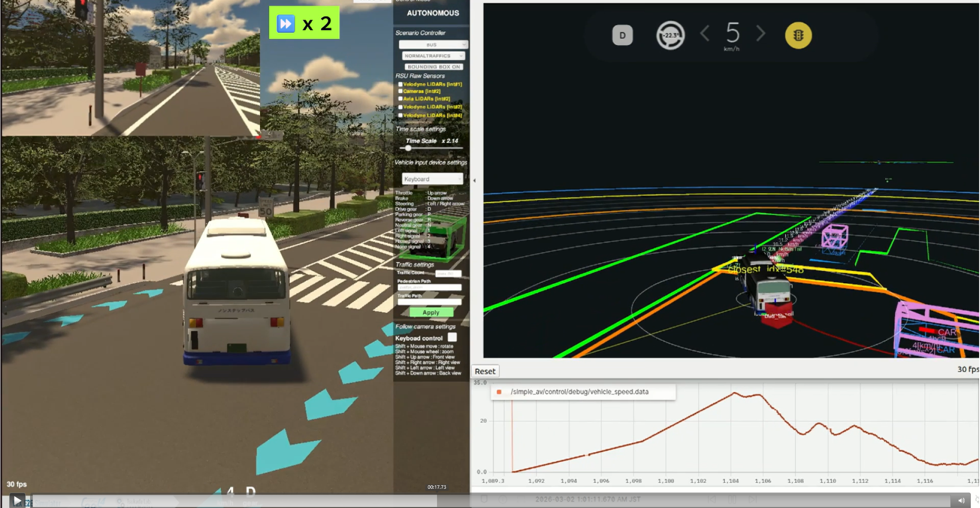Click the left chevron beside speed
The image size is (980, 508).
point(705,34)
